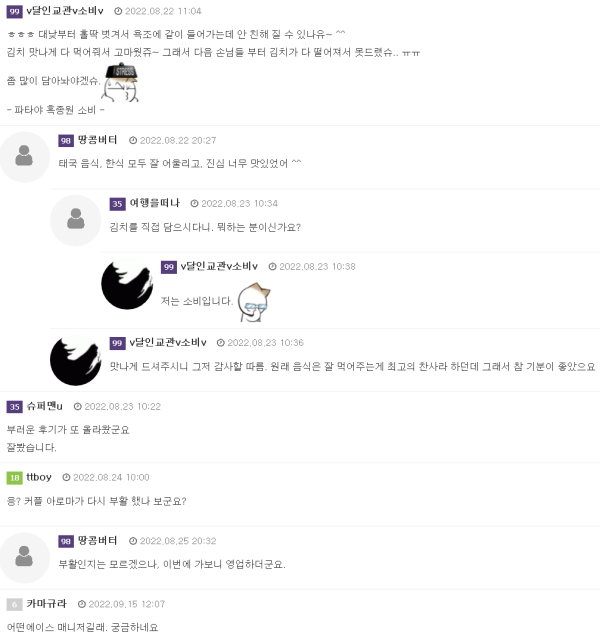The width and height of the screenshot is (600, 643).
Task: Open ttboy username link
Action: [x=39, y=477]
